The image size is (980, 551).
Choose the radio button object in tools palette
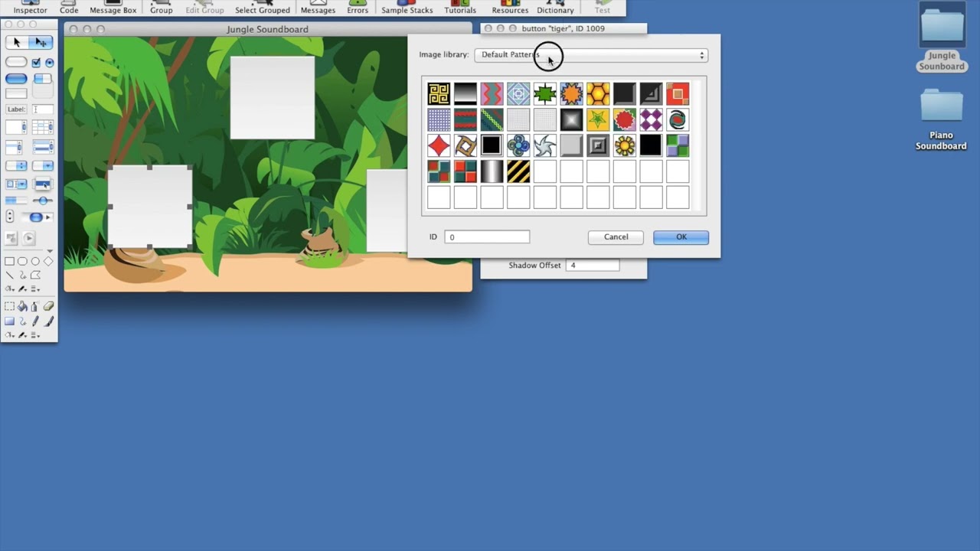coord(49,62)
